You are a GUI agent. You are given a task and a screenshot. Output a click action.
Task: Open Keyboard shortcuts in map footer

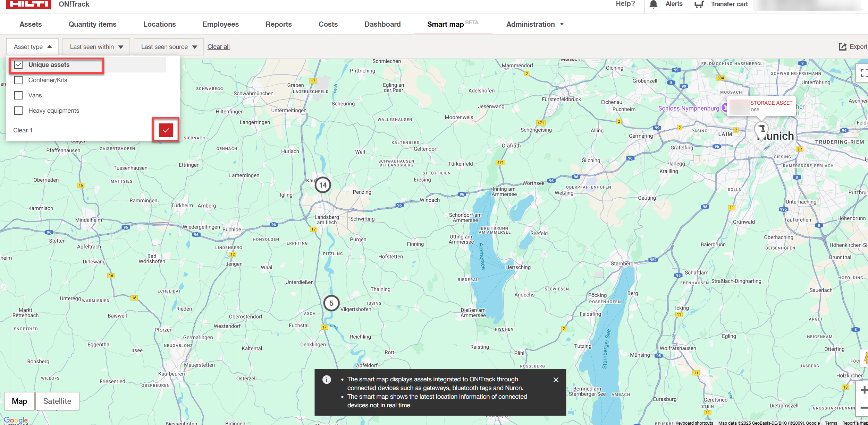694,423
